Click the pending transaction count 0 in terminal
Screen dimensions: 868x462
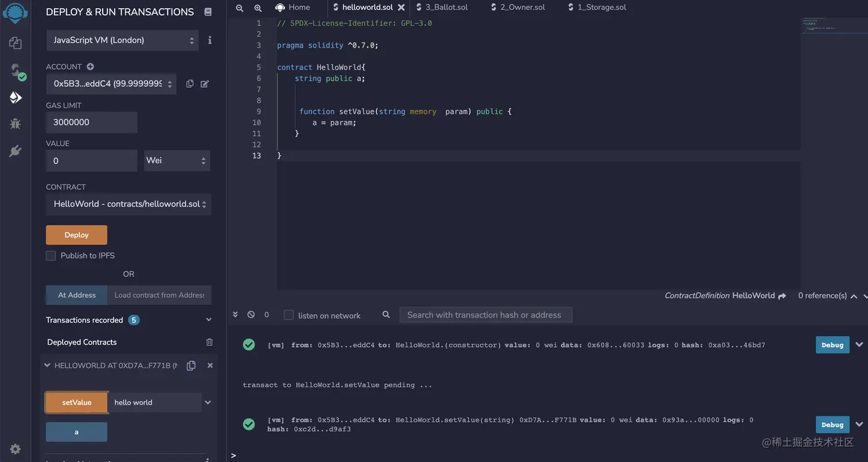[266, 315]
